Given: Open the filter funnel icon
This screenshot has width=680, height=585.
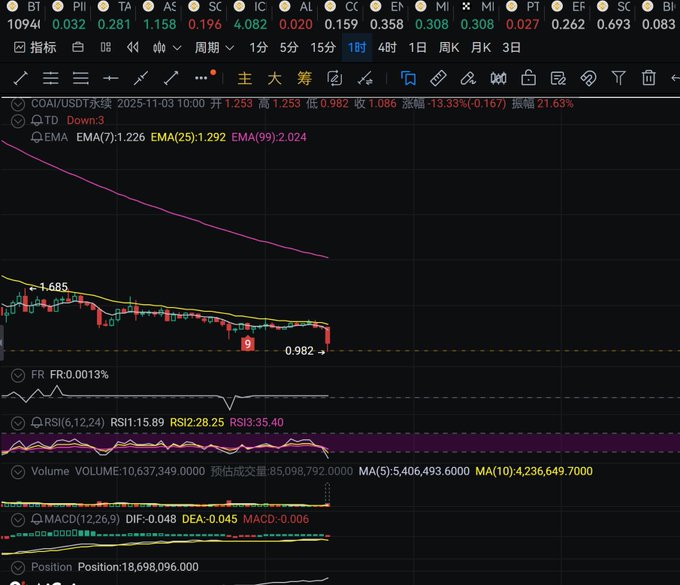Looking at the screenshot, I should click(x=619, y=78).
